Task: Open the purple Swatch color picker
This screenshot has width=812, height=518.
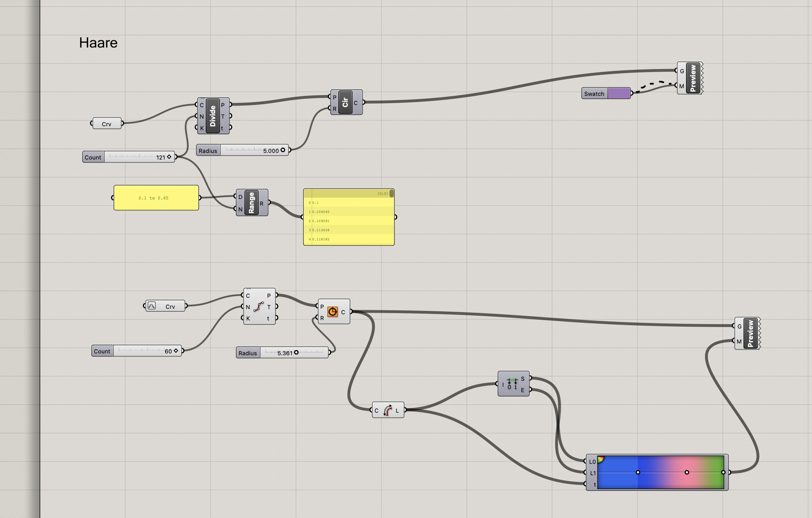Action: [x=619, y=93]
